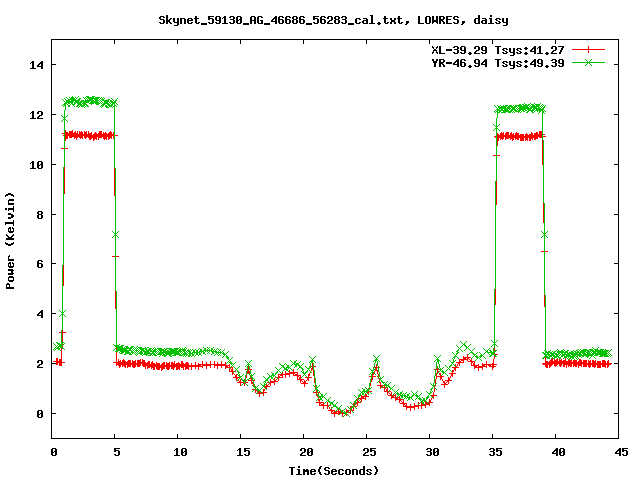Click y-axis tick label '0'
The width and height of the screenshot is (640, 480).
tap(40, 414)
